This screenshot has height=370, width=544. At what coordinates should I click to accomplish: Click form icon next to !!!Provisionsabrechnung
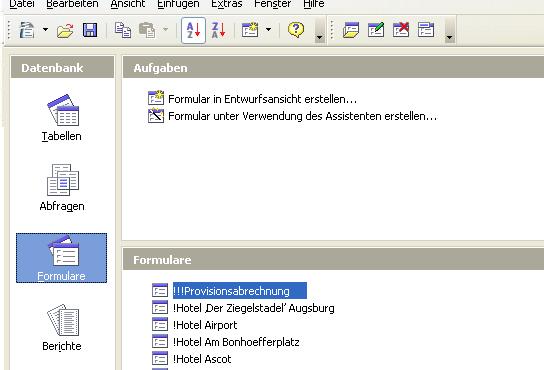click(x=160, y=291)
